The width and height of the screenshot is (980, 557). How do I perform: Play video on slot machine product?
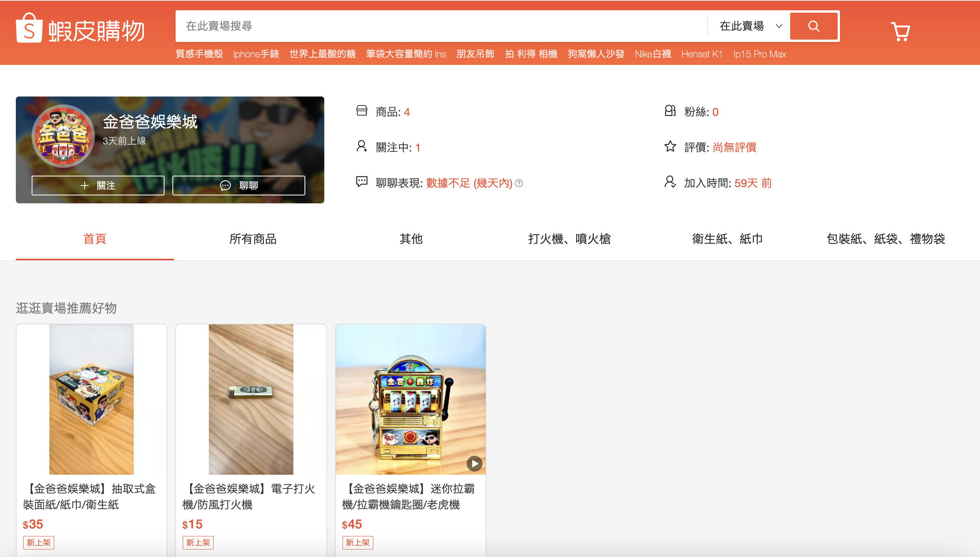[x=474, y=463]
